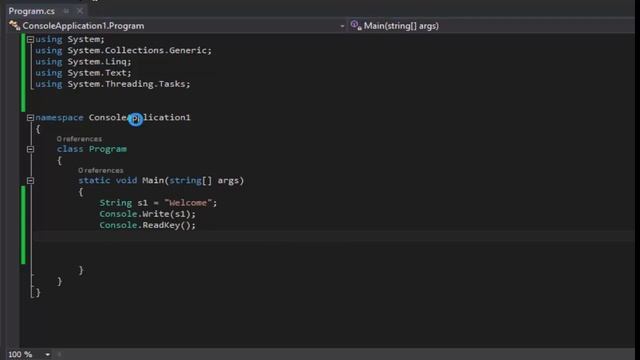Click the 'String' type in s1 declaration
The image size is (640, 360).
tap(116, 203)
